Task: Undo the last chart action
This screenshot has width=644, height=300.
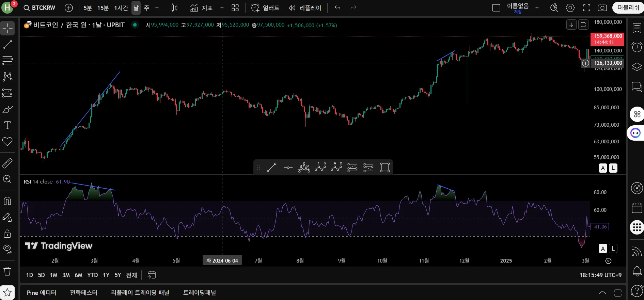Action: pyautogui.click(x=337, y=8)
